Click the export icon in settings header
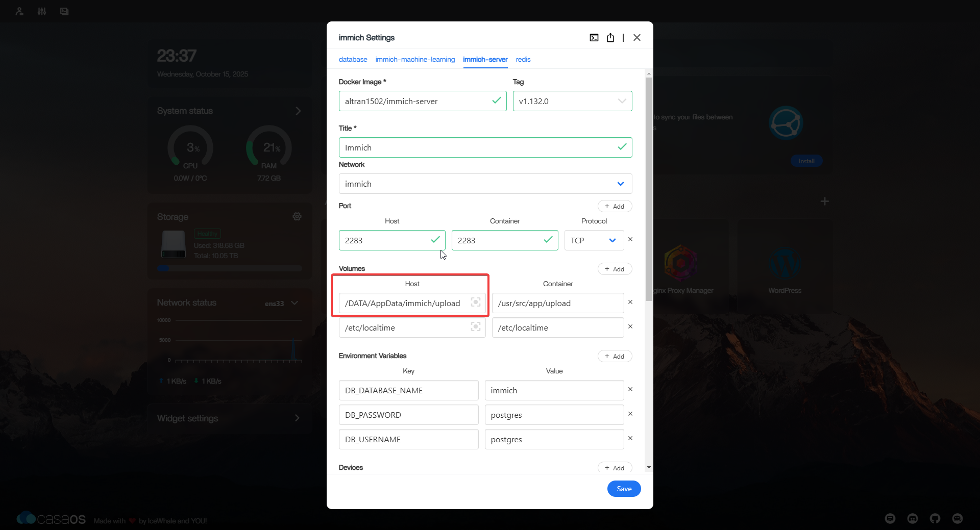The image size is (980, 530). click(x=610, y=38)
